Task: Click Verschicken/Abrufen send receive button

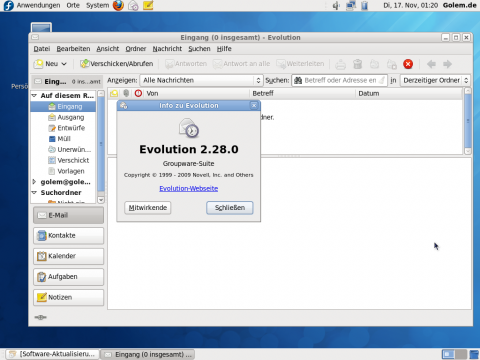Action: 117,64
